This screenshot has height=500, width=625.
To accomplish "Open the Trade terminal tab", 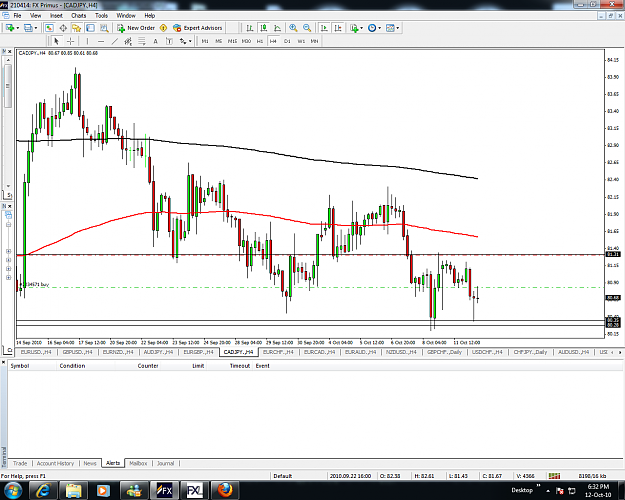I will point(20,463).
